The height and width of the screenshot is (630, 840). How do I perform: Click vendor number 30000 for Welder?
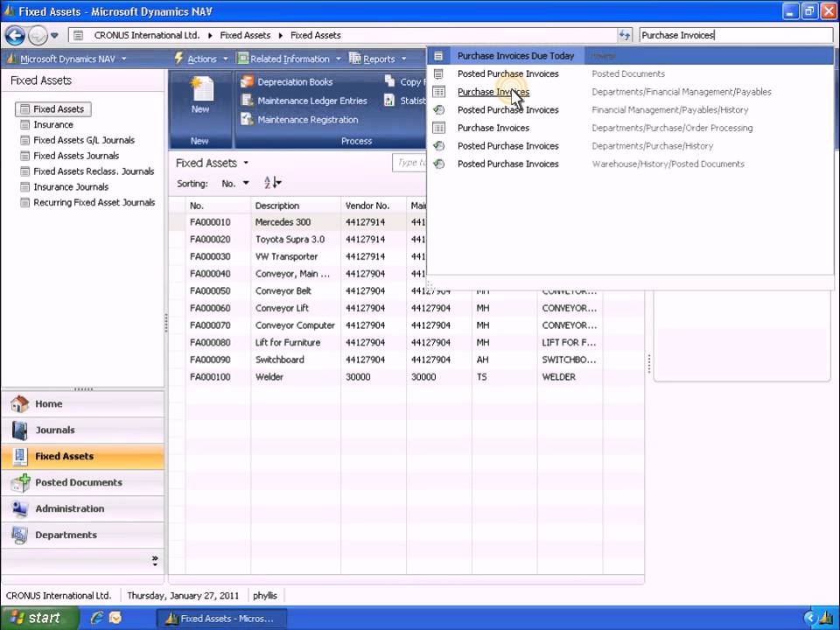[358, 377]
